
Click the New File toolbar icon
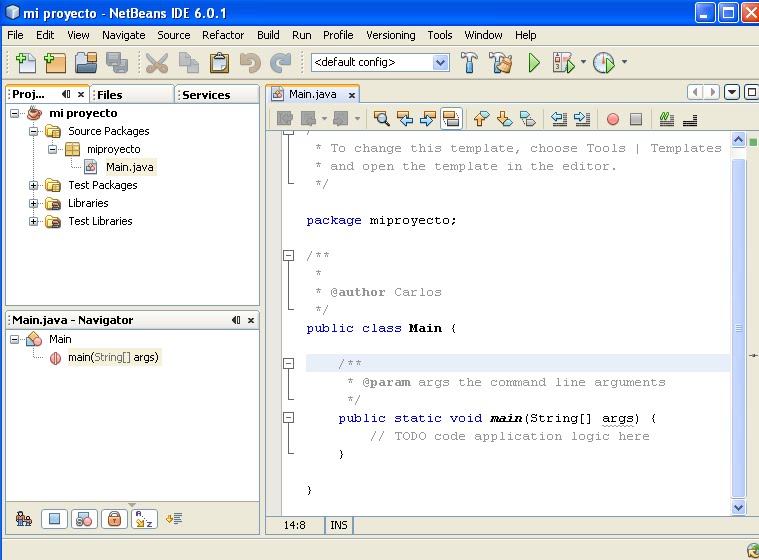coord(26,63)
